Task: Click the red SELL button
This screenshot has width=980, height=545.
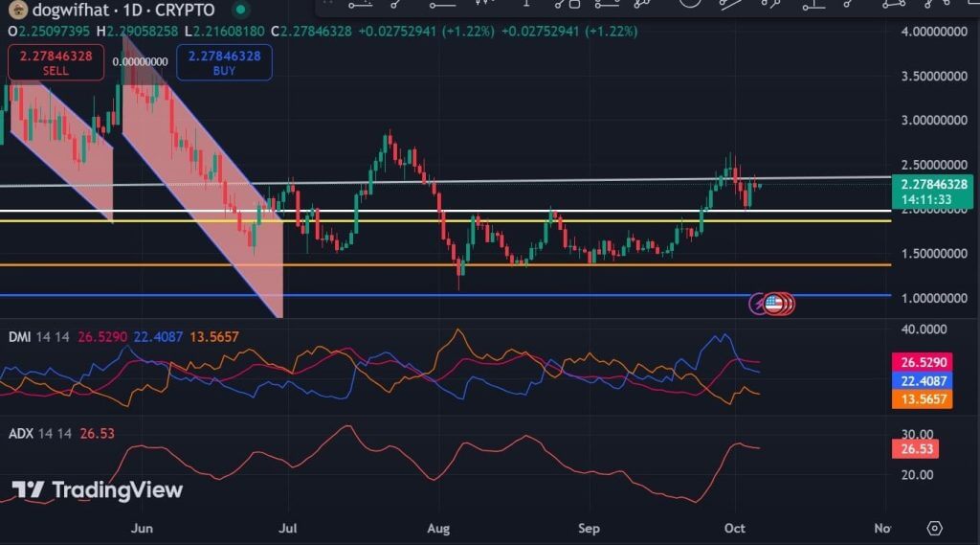Action: point(56,62)
